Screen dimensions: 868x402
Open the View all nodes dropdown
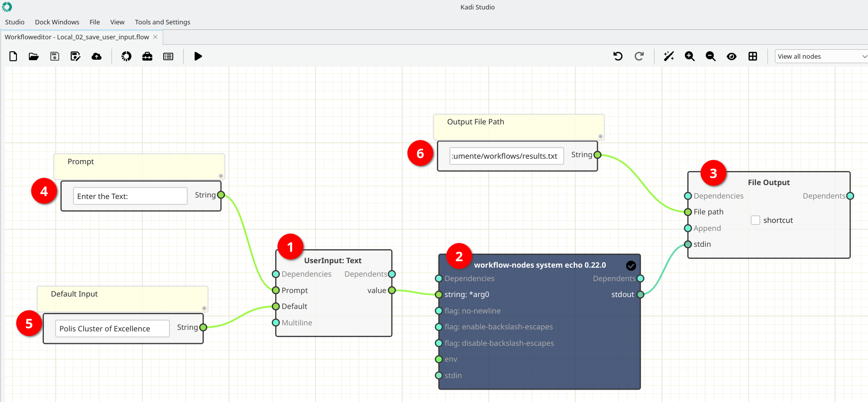(x=821, y=56)
